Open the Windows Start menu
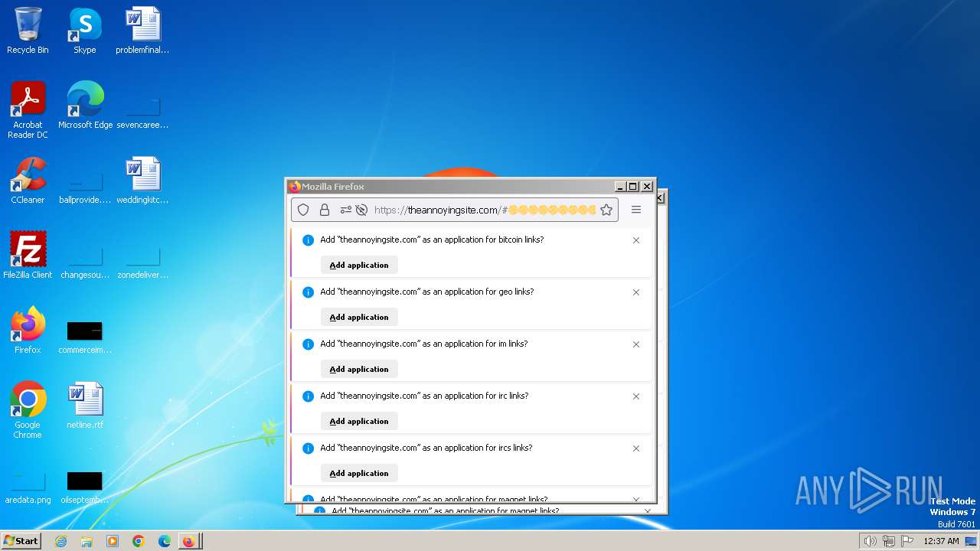This screenshot has height=551, width=980. point(21,541)
